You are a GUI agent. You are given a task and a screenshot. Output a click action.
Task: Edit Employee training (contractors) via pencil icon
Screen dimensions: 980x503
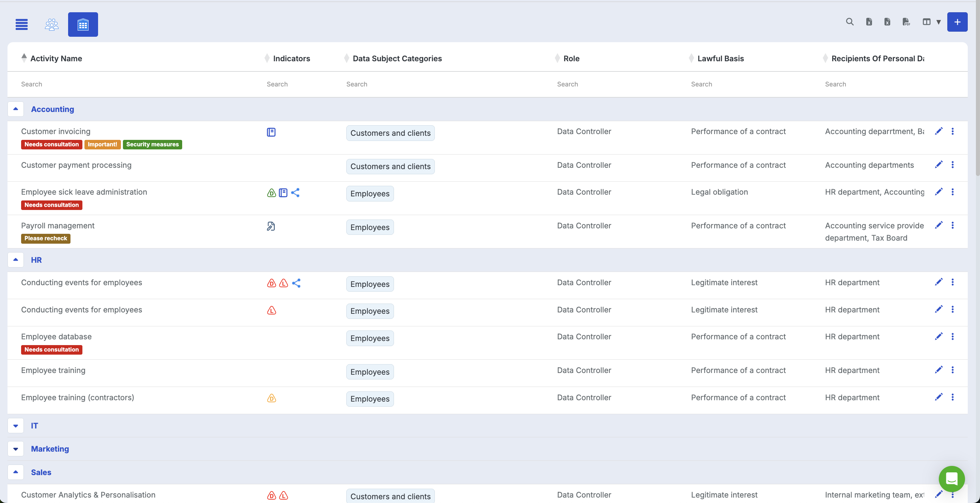pos(939,397)
